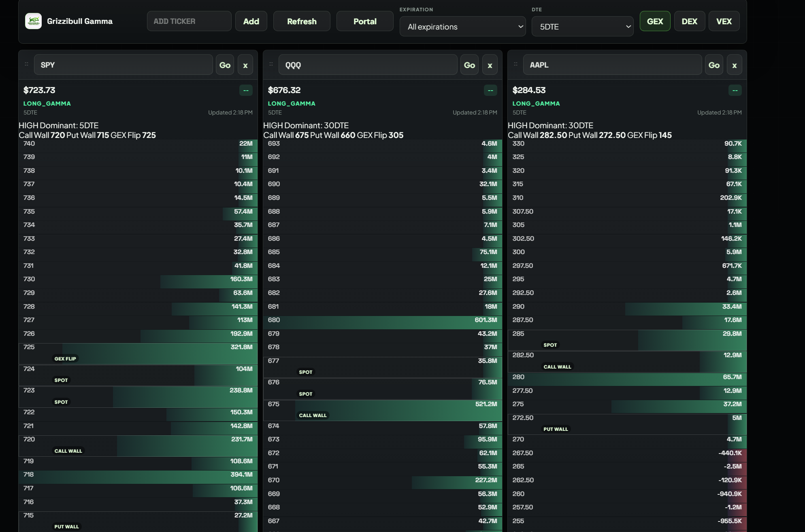Screen dimensions: 805x532
Task: Click the green change badge beside $676.32
Action: [x=490, y=90]
